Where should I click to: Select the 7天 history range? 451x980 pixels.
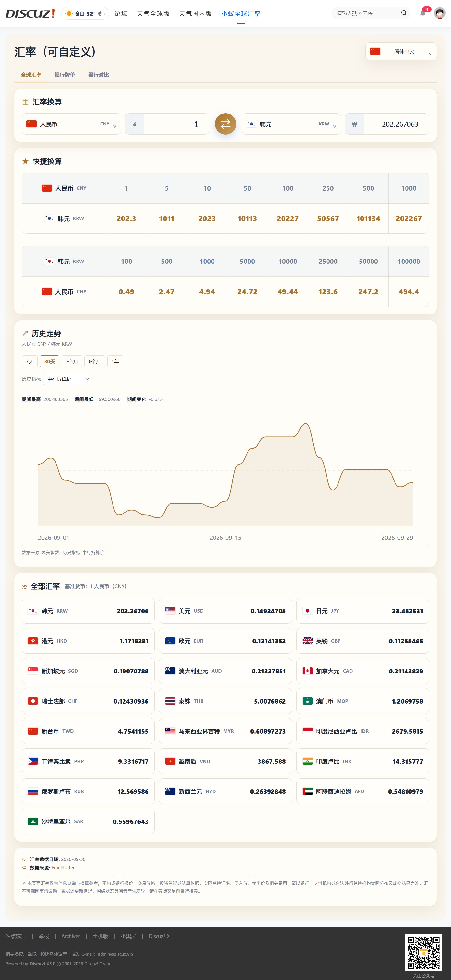coord(30,361)
